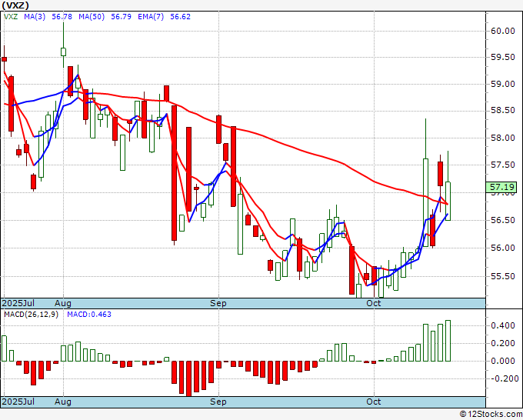
Task: Click the deepest red MACD bar before September
Action: 188,378
